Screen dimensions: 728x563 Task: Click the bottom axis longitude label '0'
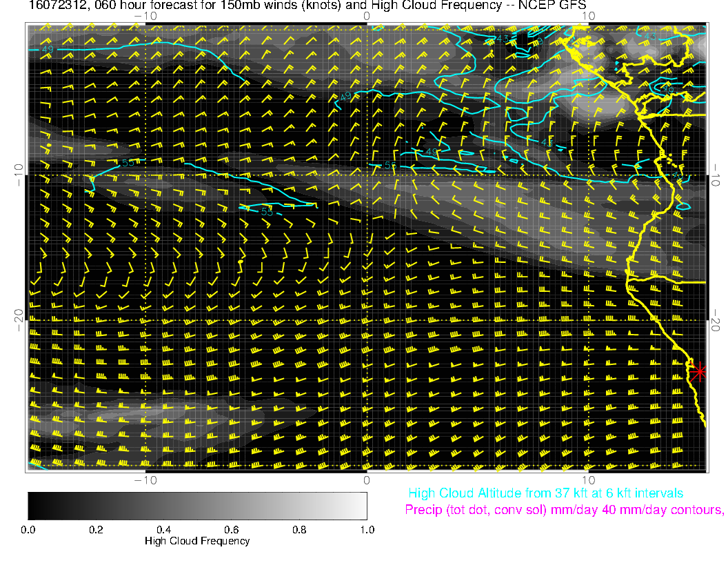coord(367,480)
